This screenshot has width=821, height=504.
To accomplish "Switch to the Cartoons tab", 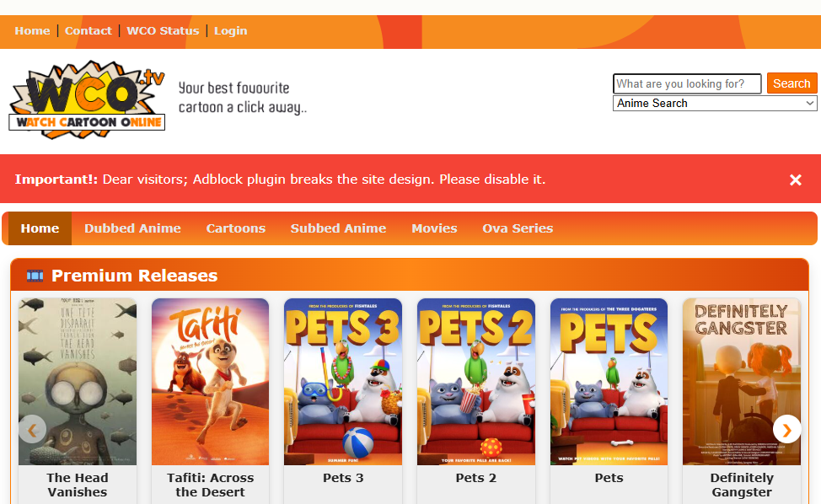I will 235,228.
